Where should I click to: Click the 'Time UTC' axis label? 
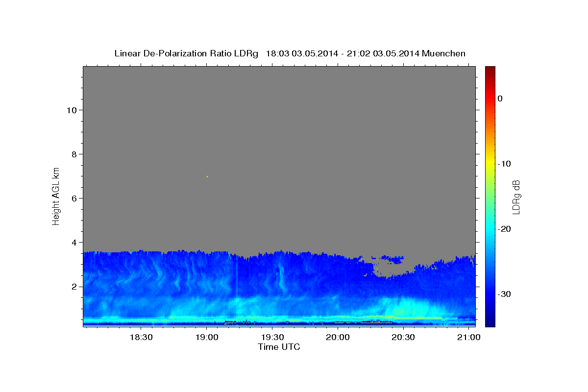coord(279,347)
